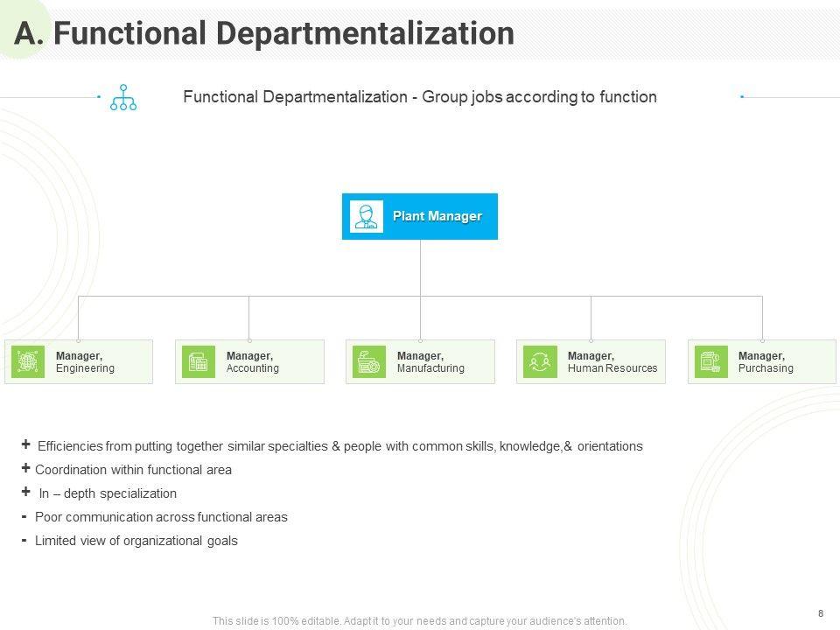Click the Accounting calculator icon
This screenshot has width=840, height=630.
199,361
